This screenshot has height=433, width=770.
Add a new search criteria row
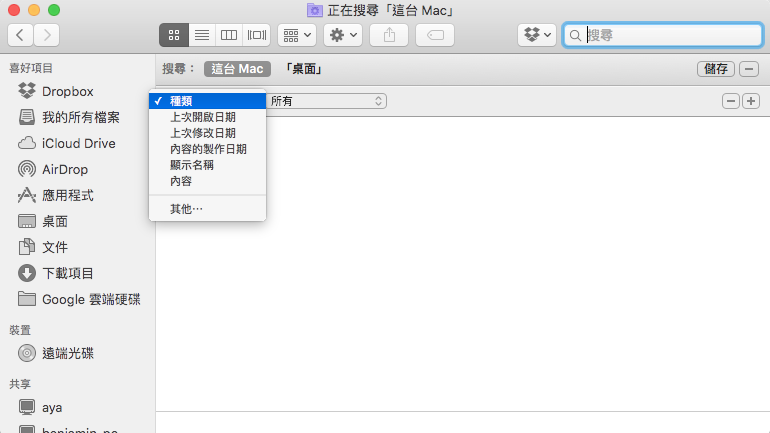[x=751, y=101]
